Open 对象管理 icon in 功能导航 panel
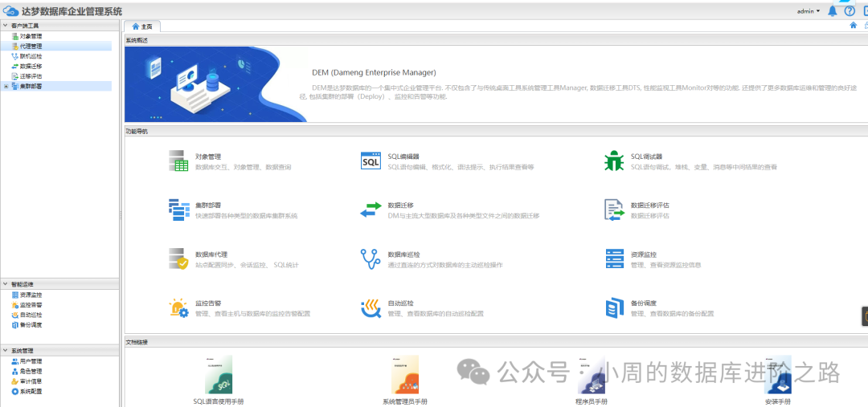This screenshot has height=407, width=868. [x=178, y=161]
